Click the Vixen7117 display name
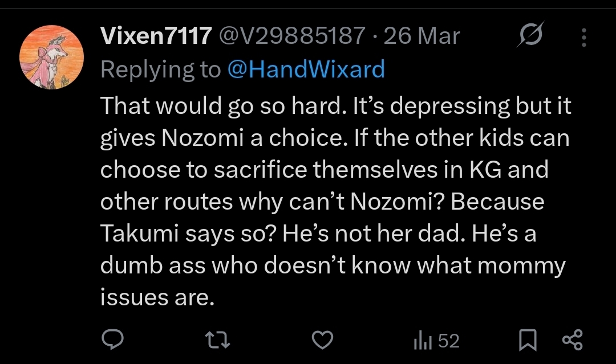616x364 pixels. coord(156,36)
